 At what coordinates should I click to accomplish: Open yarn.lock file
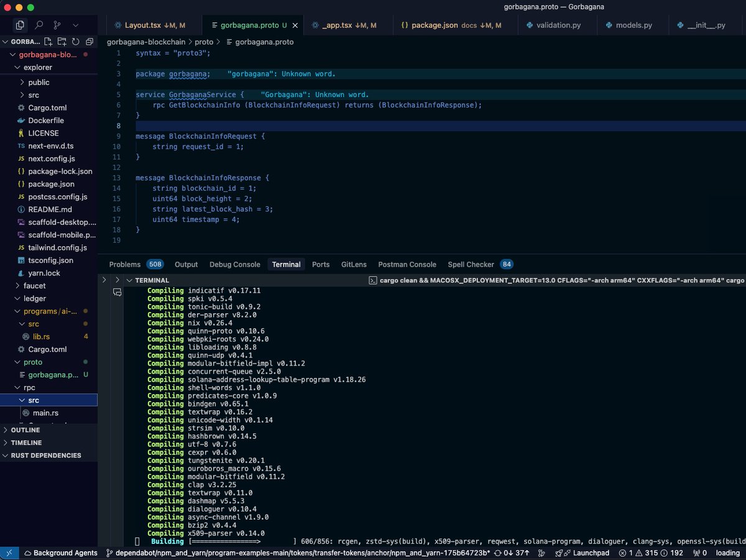(44, 273)
